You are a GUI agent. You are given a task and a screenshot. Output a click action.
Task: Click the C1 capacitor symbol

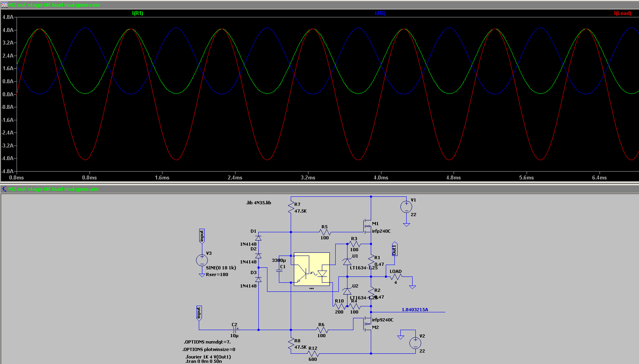279,271
